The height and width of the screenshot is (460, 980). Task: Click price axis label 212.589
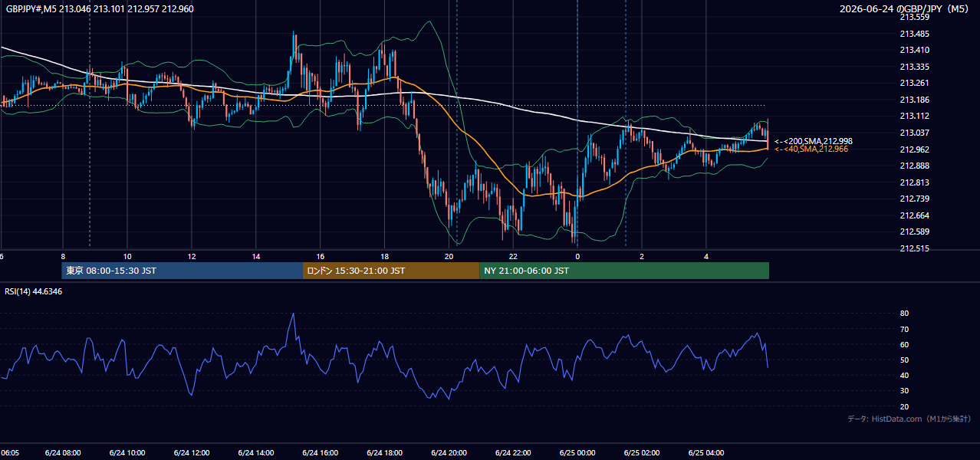pyautogui.click(x=914, y=232)
